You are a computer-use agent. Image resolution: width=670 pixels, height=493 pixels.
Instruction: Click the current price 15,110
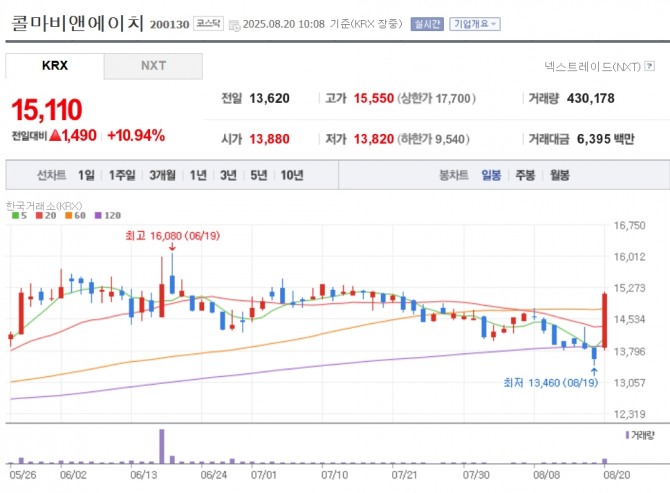click(x=47, y=110)
